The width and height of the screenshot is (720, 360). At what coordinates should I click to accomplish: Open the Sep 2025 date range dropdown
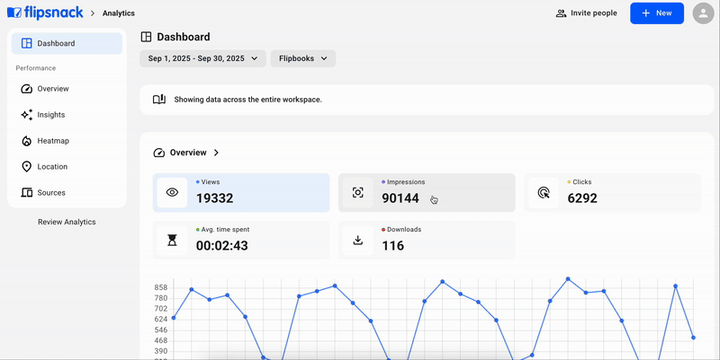[x=203, y=59]
